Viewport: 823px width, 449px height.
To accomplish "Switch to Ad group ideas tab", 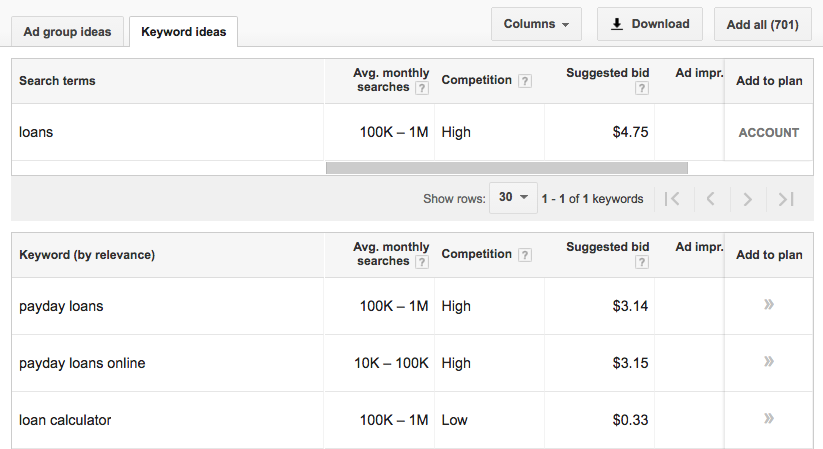I will point(68,31).
